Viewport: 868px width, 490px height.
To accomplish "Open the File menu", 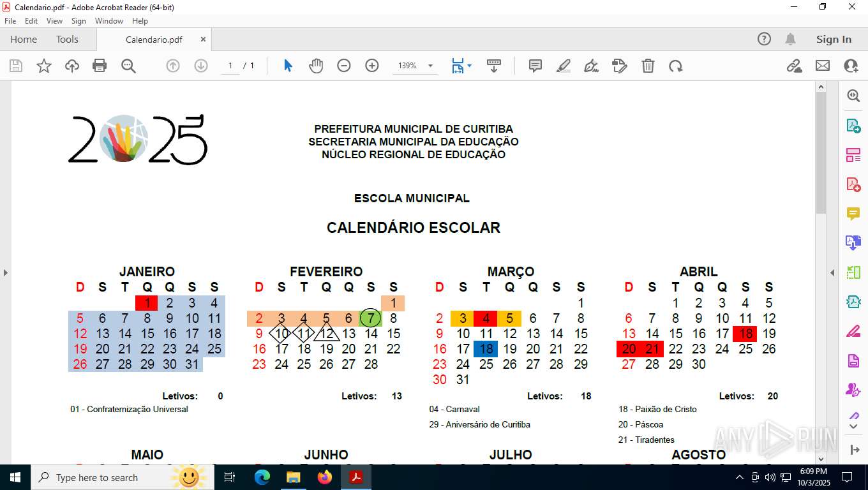I will (10, 21).
